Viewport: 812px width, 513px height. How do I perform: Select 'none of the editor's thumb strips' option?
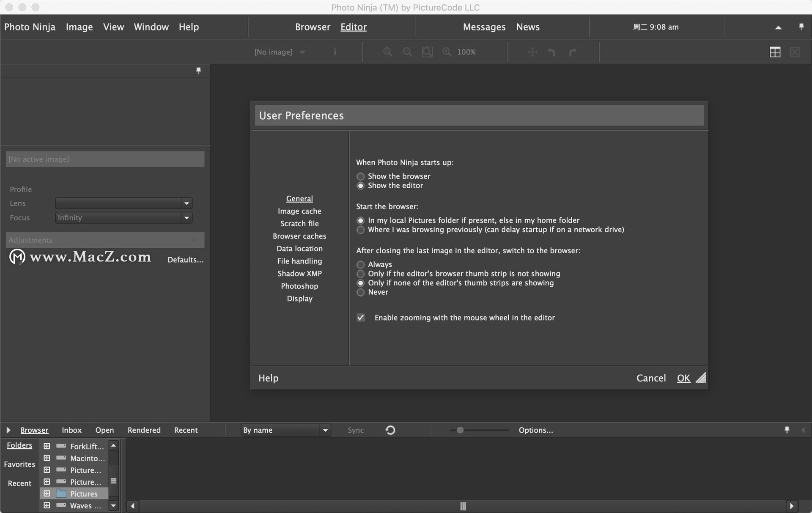(360, 283)
